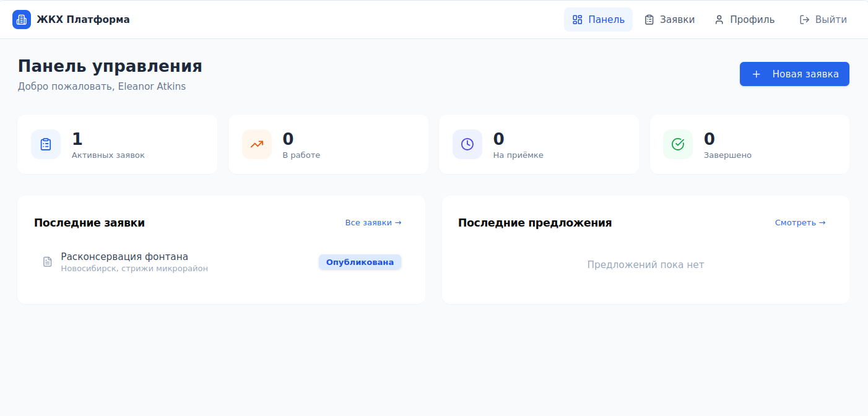Switch to the Заявки navigation tab

[x=669, y=20]
